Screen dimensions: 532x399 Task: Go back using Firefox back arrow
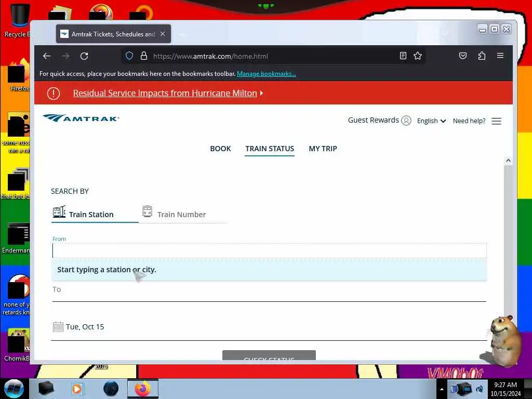[47, 56]
